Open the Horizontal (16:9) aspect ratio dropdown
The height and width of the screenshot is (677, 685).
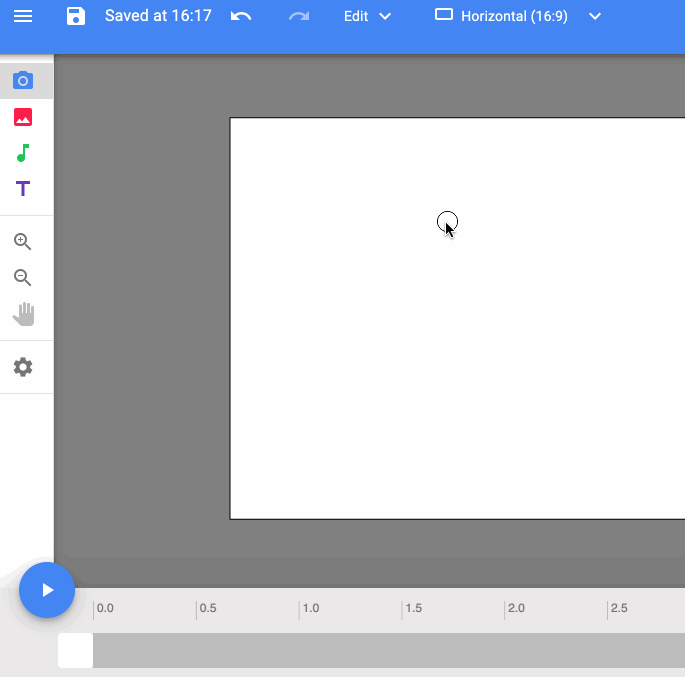tap(518, 17)
